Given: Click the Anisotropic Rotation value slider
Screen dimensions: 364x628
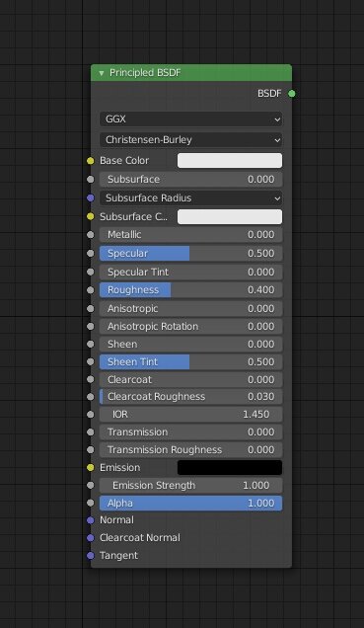Looking at the screenshot, I should pos(190,327).
